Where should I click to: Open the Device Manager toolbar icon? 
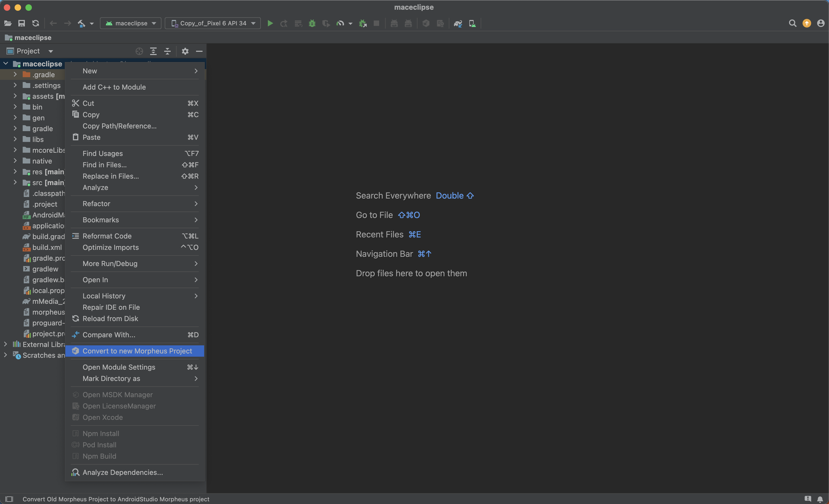tap(472, 23)
